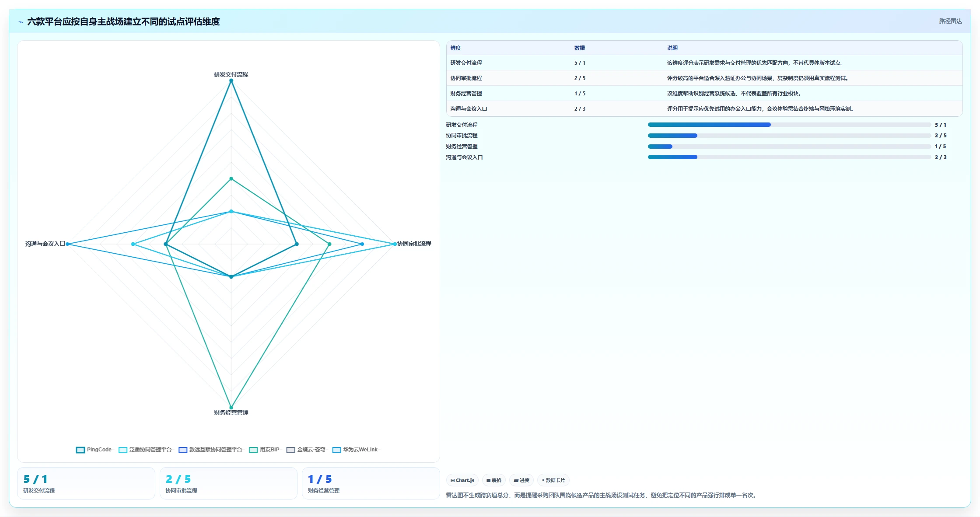Viewport: 980px width, 517px height.
Task: Select the radar point at the 财务经营管理 bottom tip
Action: [x=231, y=408]
